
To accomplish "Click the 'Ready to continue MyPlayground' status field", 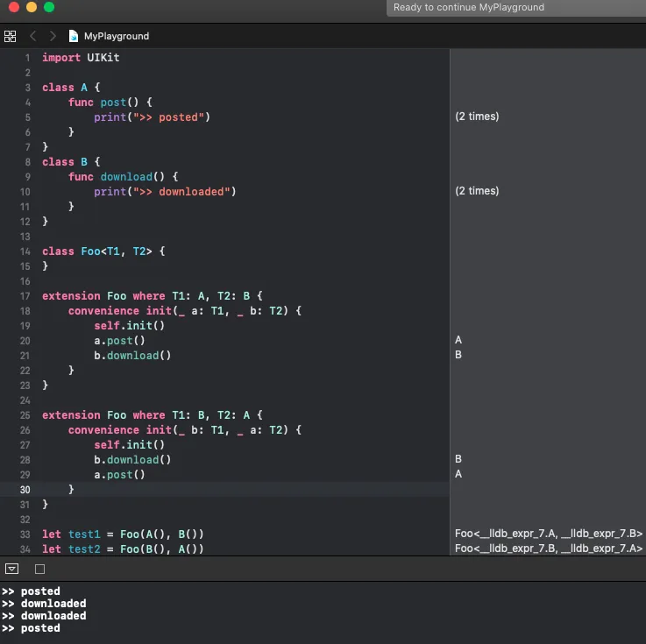I will click(515, 7).
